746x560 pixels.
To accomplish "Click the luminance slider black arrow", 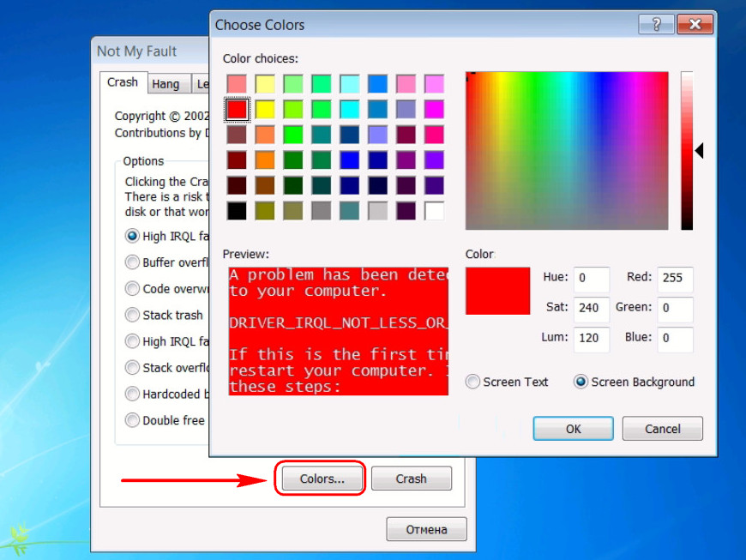I will 699,151.
